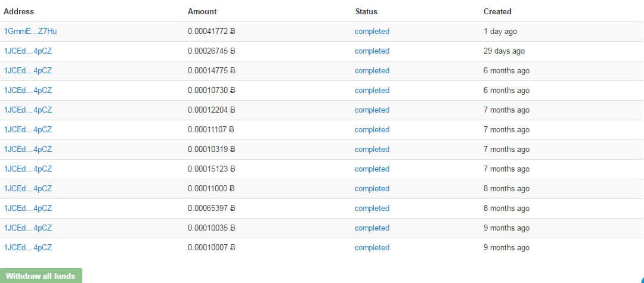Screen dimensions: 644x283
Task: Open completed status of the 29 days ago row
Action: 371,51
